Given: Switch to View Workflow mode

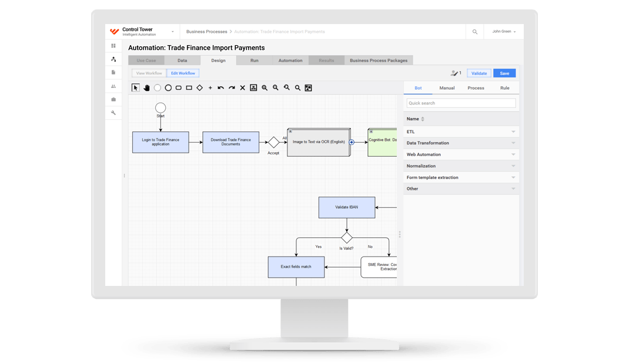Looking at the screenshot, I should coord(149,73).
